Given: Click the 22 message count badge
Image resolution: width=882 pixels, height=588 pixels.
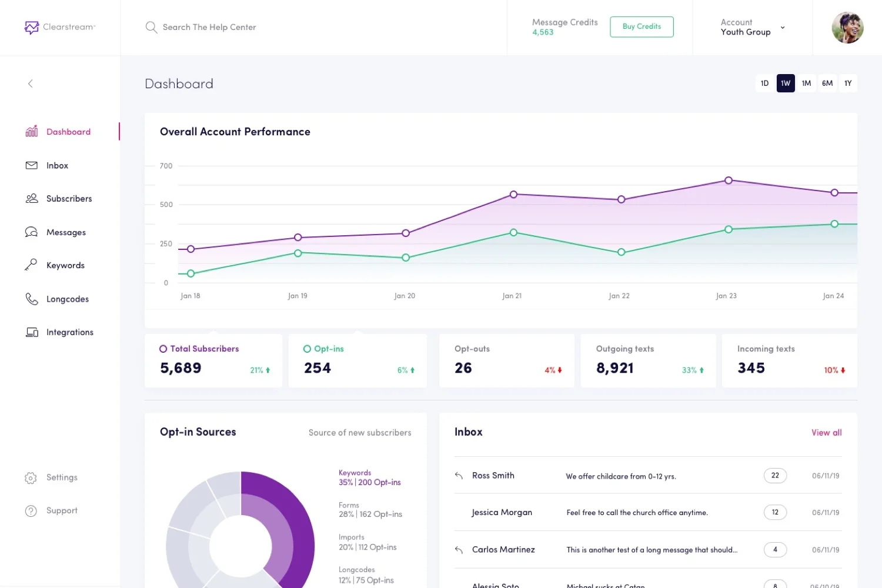Looking at the screenshot, I should pyautogui.click(x=775, y=476).
